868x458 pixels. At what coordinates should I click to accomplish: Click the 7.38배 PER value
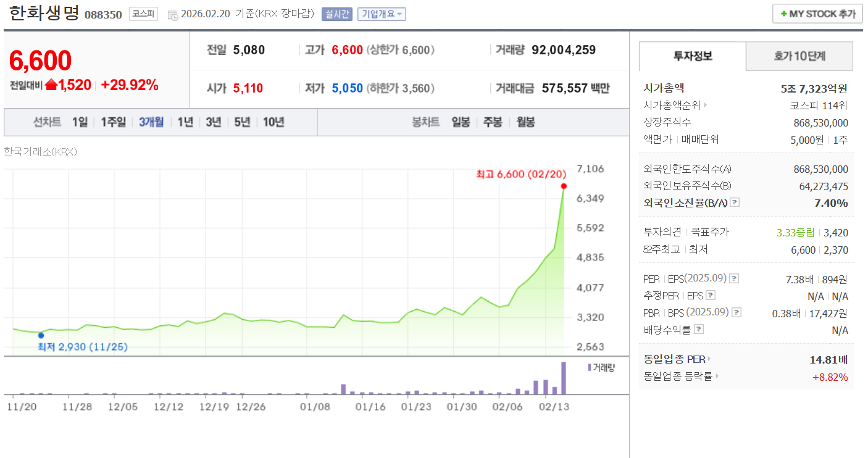click(x=800, y=280)
